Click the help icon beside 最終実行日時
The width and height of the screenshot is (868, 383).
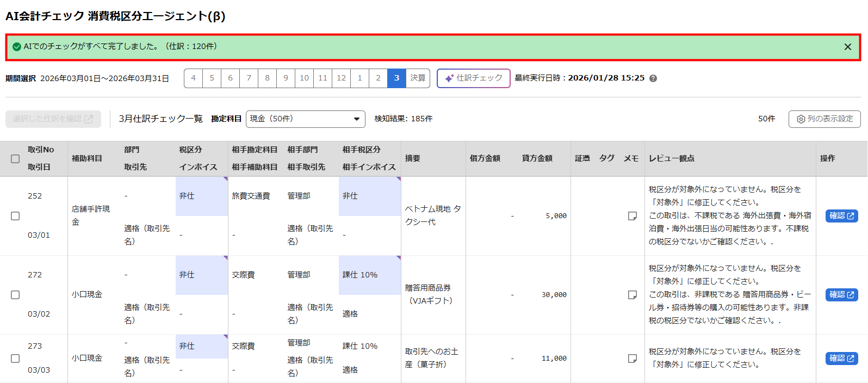[653, 78]
